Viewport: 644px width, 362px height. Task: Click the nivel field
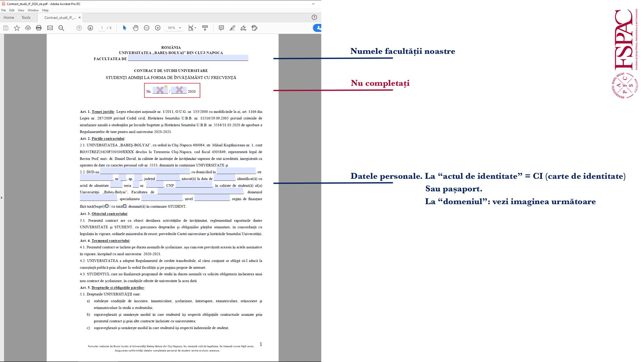pos(212,198)
